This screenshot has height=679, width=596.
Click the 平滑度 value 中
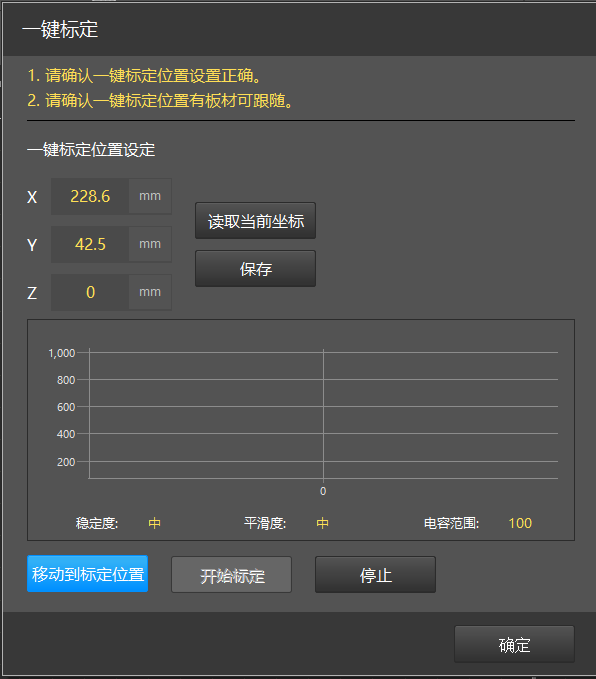(322, 523)
